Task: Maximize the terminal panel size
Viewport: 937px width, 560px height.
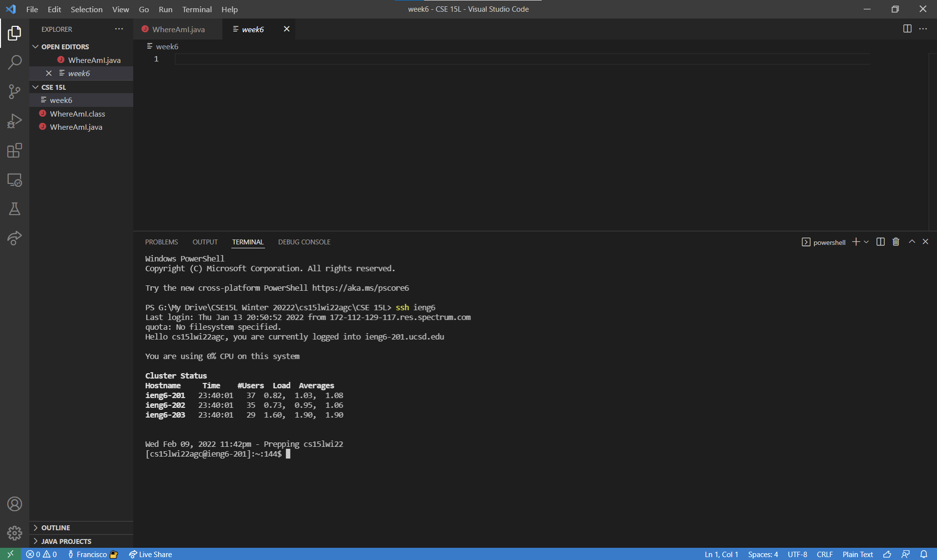Action: click(x=912, y=242)
